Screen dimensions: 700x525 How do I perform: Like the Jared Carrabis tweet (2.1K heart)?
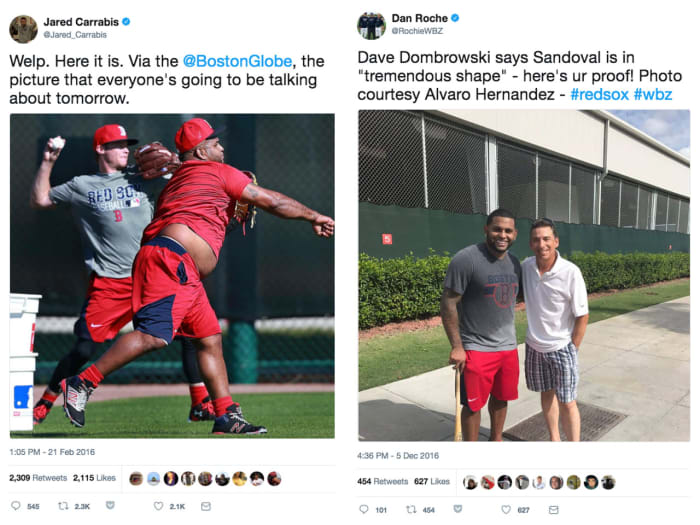pyautogui.click(x=158, y=506)
